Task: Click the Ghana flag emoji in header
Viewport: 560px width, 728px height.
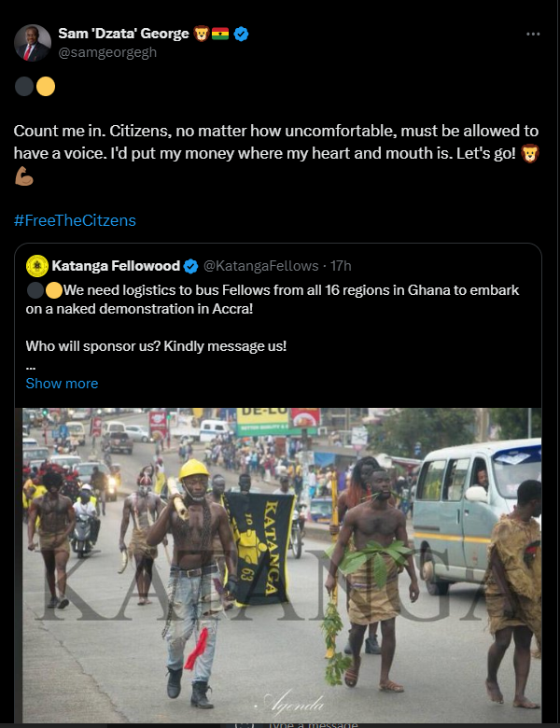Action: [220, 35]
